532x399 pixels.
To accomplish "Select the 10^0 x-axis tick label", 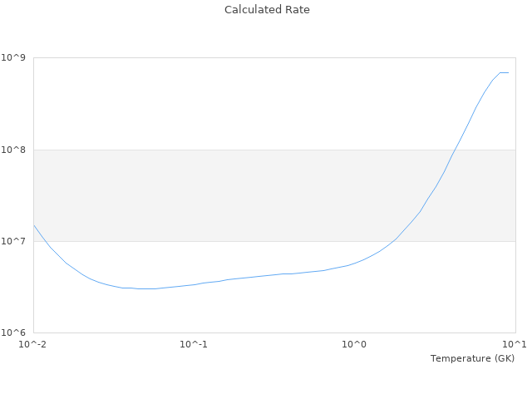I will 354,344.
